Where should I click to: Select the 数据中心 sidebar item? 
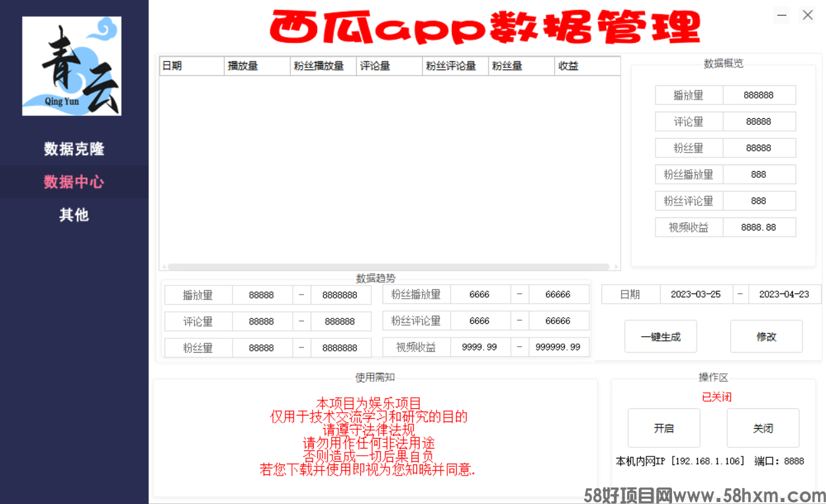pos(74,182)
